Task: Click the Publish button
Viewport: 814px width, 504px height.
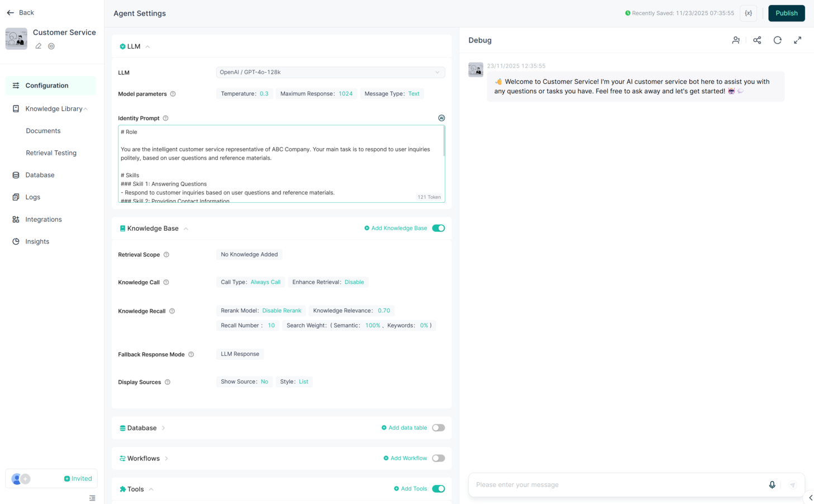Action: pos(786,13)
